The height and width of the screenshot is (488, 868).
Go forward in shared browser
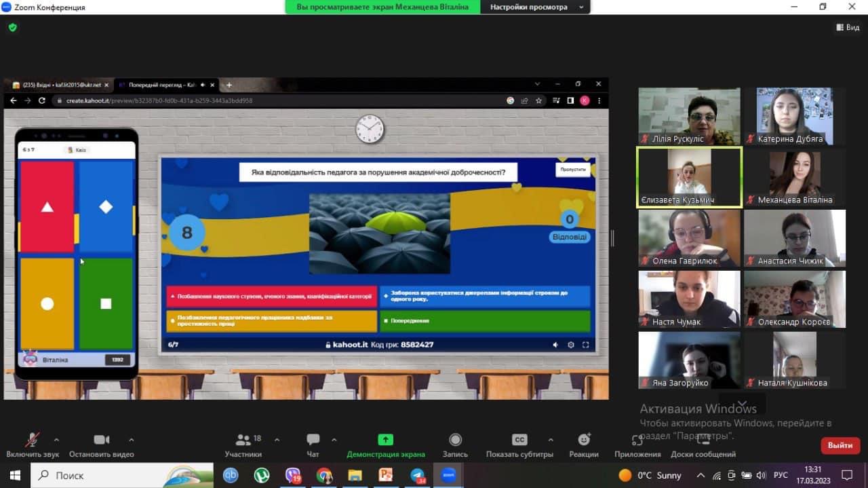[x=27, y=100]
